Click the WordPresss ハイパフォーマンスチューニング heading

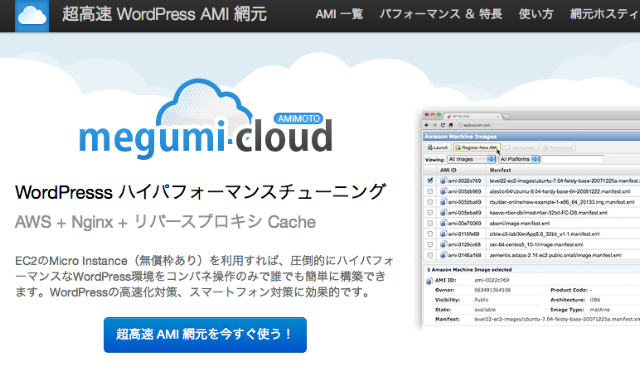pos(200,192)
